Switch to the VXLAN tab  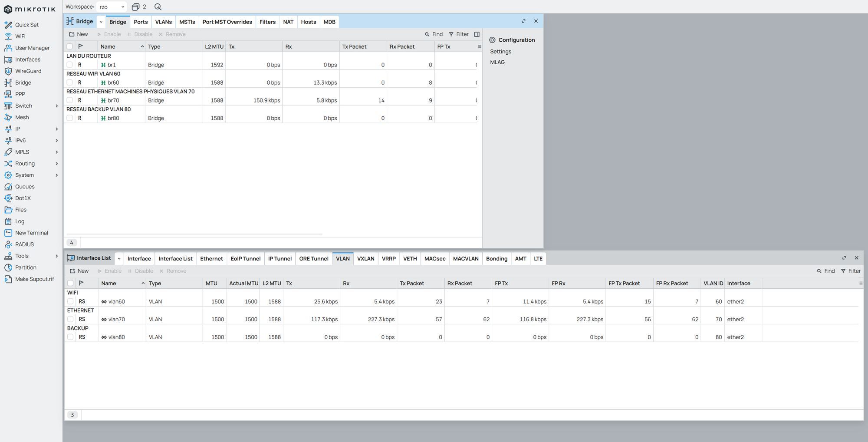(x=365, y=259)
